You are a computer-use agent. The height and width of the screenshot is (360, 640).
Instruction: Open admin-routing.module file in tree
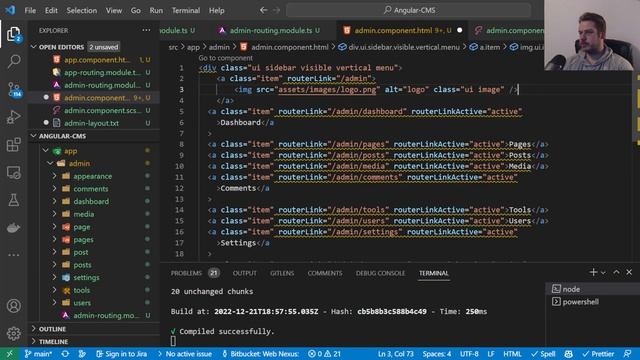click(106, 316)
